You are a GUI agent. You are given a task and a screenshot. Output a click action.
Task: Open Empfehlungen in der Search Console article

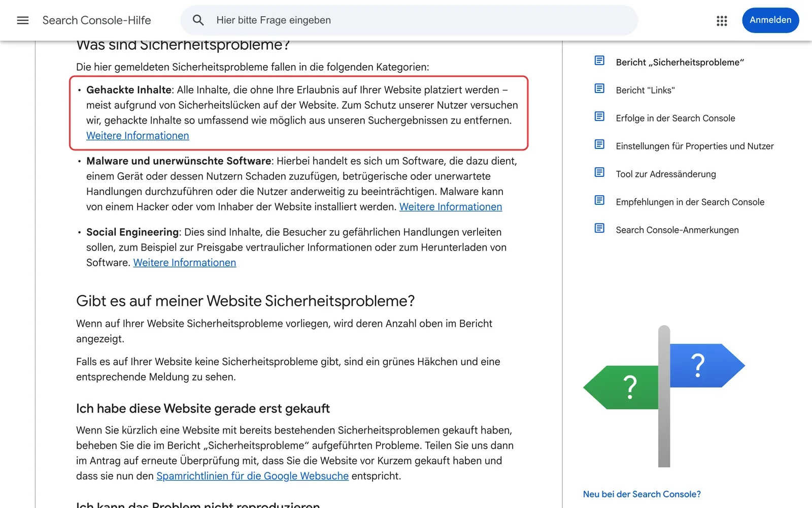pyautogui.click(x=690, y=202)
